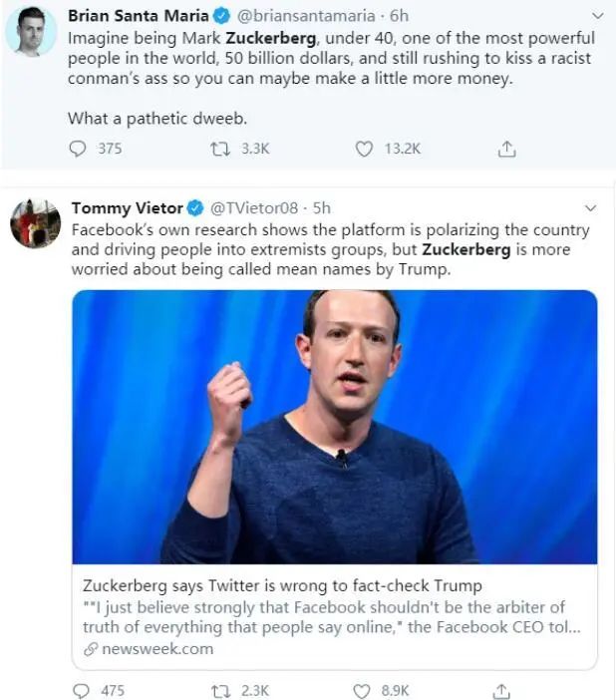Click Tommy Vietor's verified badge
Viewport: 616px width, 700px height.
195,208
